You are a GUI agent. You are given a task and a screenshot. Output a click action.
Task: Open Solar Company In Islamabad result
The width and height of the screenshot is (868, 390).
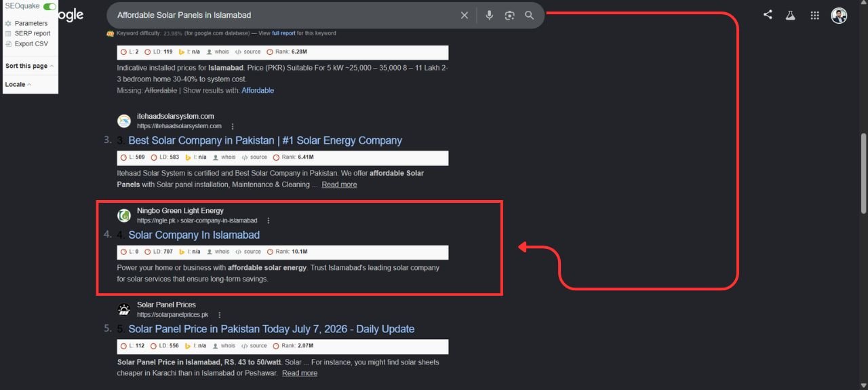point(194,235)
